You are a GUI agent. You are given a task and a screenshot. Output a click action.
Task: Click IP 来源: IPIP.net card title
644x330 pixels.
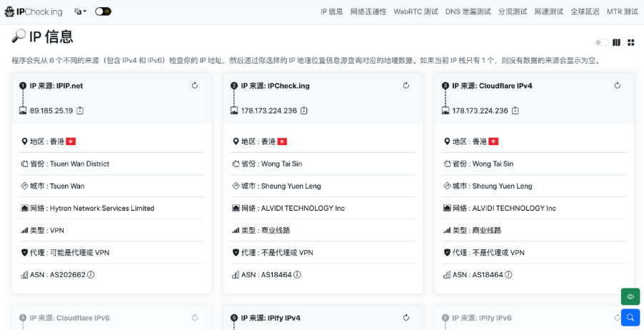[x=56, y=86]
